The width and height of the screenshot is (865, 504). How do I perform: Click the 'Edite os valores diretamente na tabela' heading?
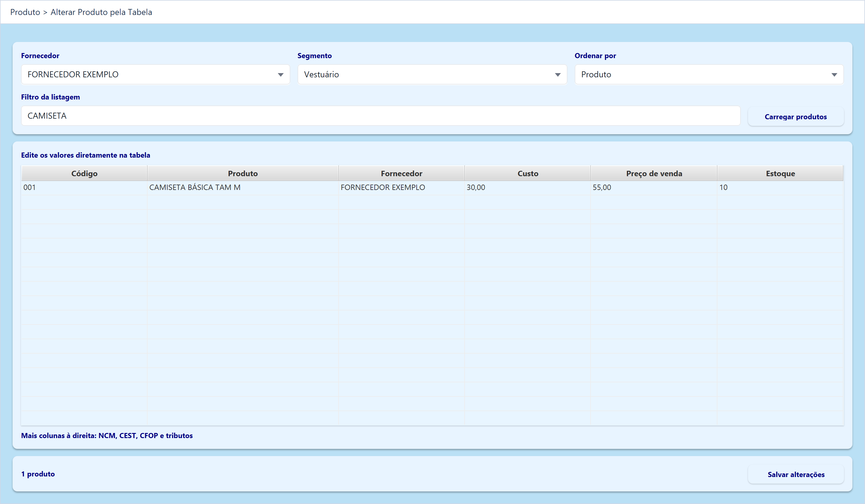coord(85,155)
